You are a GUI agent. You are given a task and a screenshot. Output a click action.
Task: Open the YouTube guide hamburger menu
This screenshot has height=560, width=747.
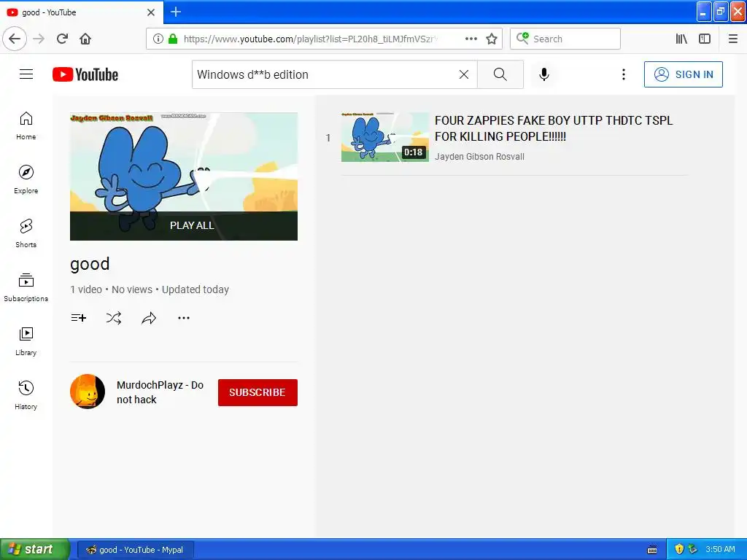click(x=26, y=74)
